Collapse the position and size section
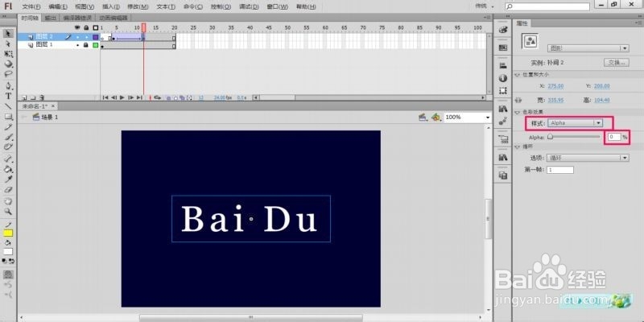Screen dimensions: 644x322 coord(517,75)
